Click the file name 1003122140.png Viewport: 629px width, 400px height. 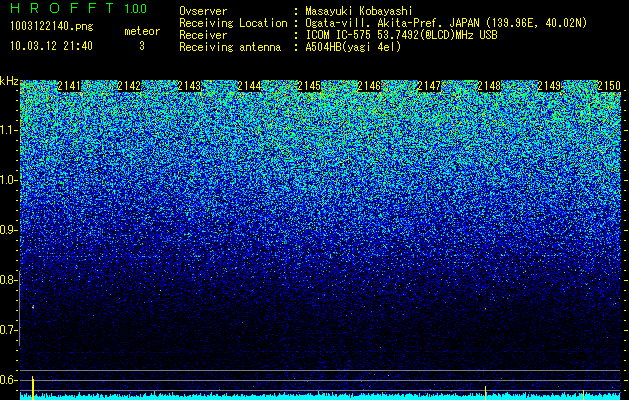coord(52,26)
